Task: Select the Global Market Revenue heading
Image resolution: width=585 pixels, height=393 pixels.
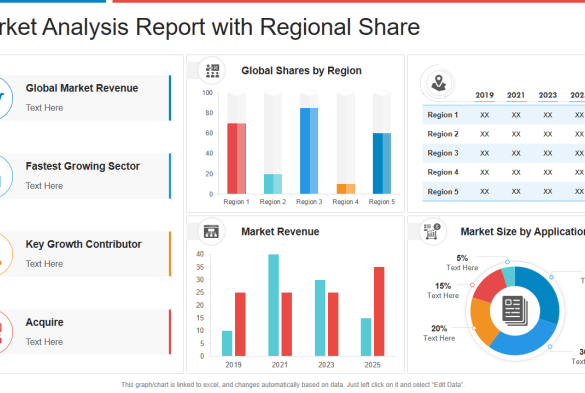Action: click(x=82, y=88)
